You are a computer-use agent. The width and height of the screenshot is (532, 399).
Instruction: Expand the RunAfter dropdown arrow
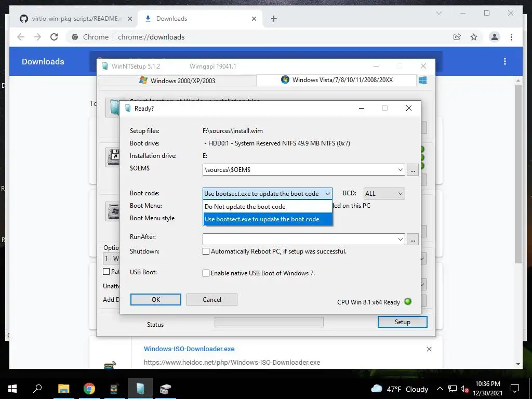click(x=401, y=239)
